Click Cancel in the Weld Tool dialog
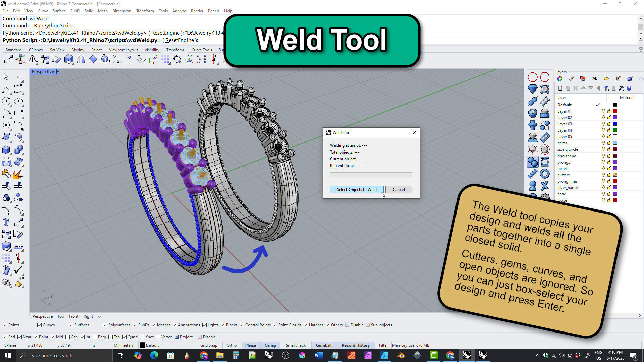This screenshot has height=362, width=644. point(398,190)
